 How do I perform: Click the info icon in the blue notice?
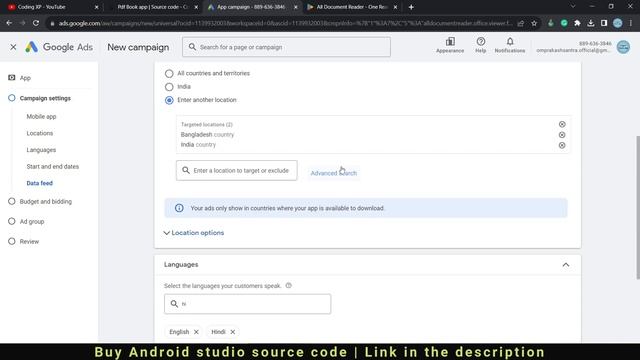click(179, 208)
